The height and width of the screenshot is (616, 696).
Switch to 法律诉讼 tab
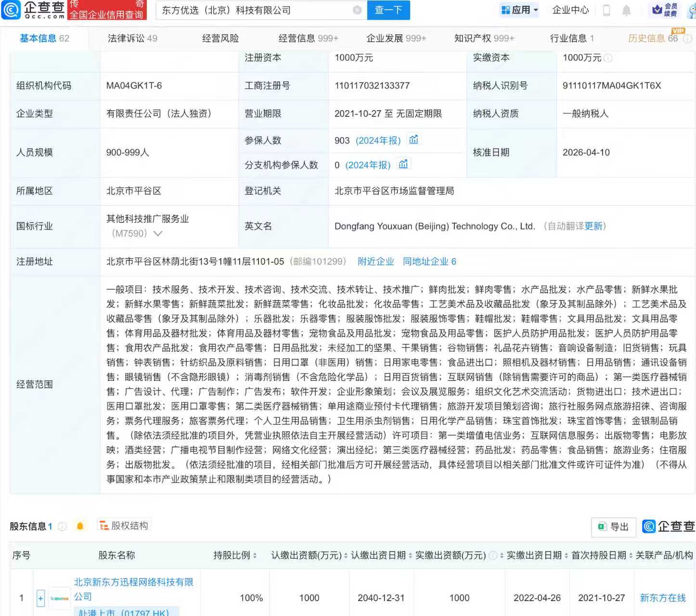132,38
